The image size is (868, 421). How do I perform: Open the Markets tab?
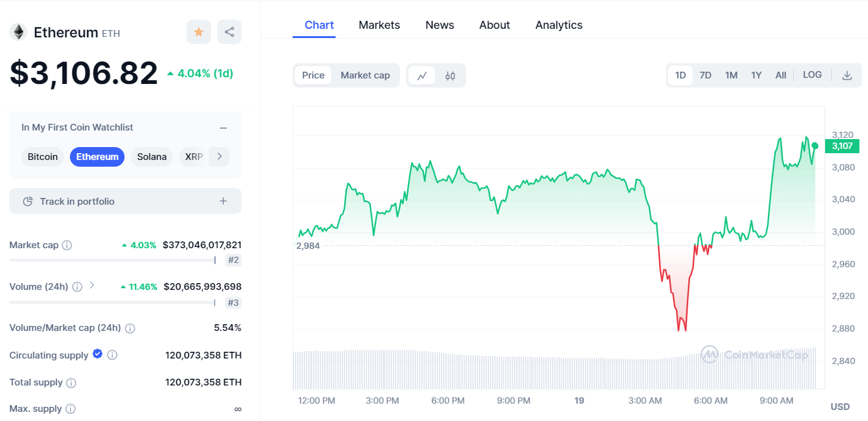pyautogui.click(x=379, y=25)
